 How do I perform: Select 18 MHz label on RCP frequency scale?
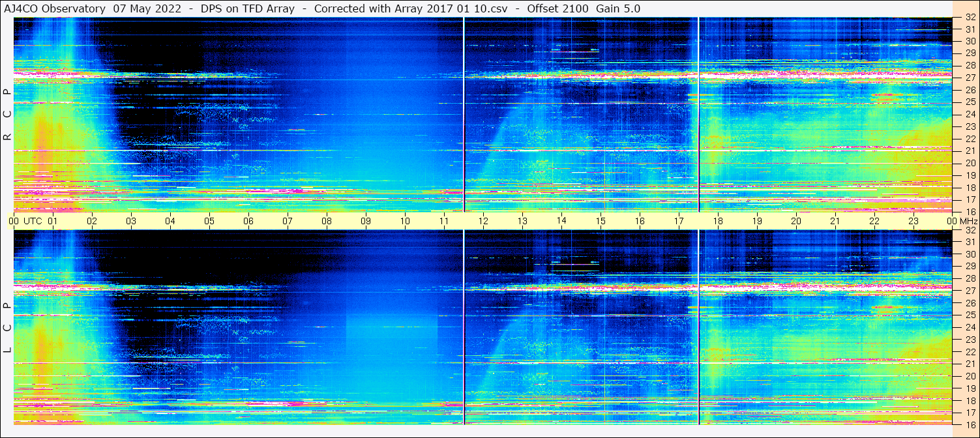click(x=970, y=187)
